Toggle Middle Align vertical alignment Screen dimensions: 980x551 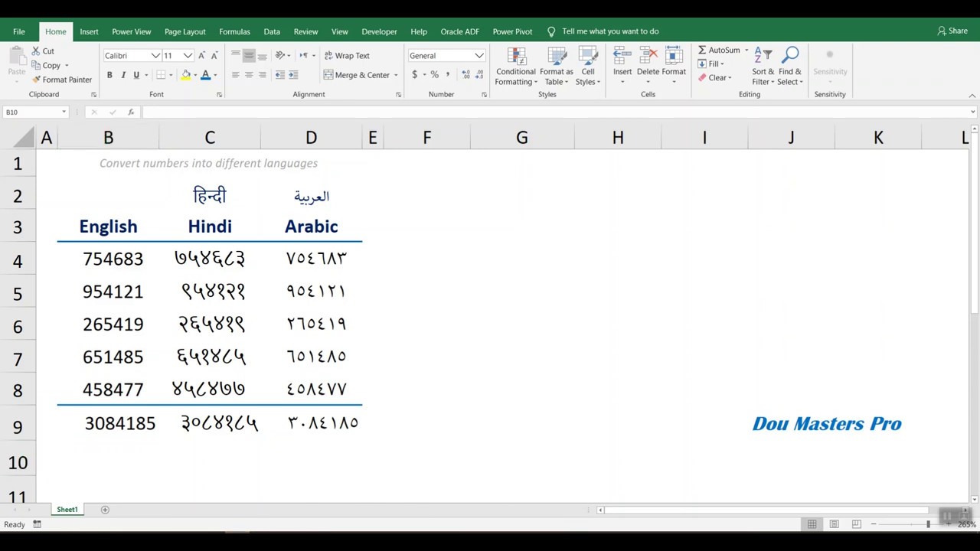(x=249, y=56)
